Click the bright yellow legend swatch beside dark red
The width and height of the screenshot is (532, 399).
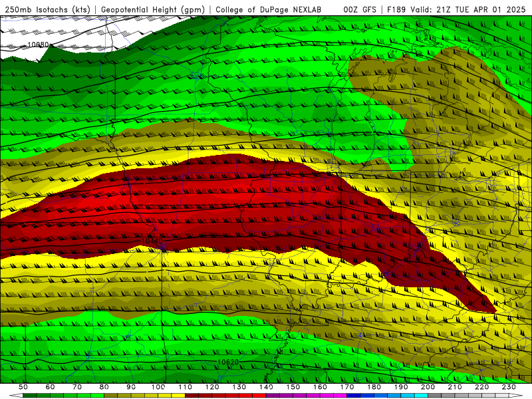(178, 396)
